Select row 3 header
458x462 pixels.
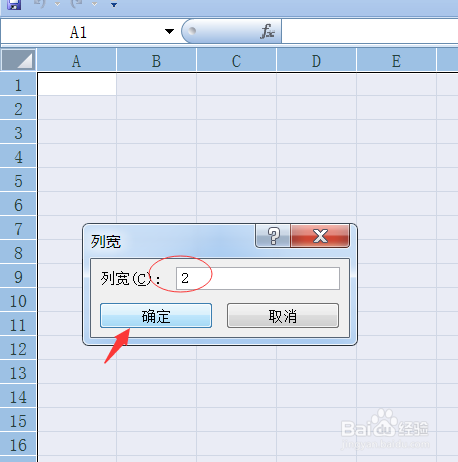[18, 133]
